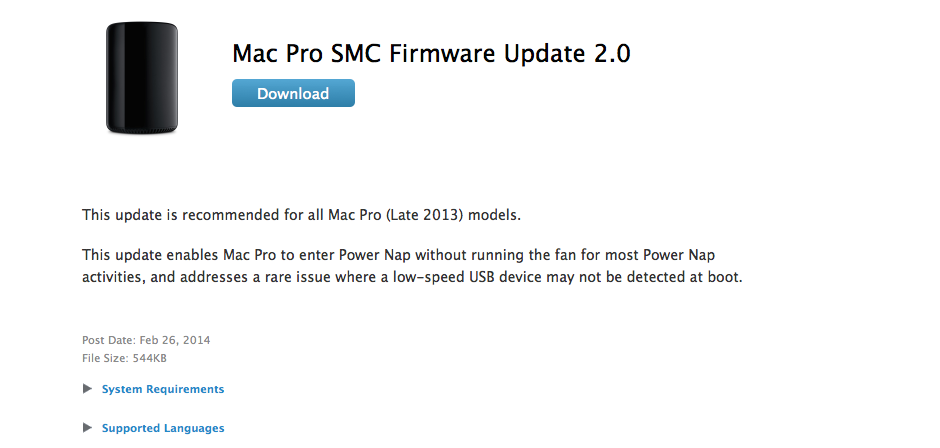Click the date Feb 26, 2014
The height and width of the screenshot is (448, 940).
(175, 340)
